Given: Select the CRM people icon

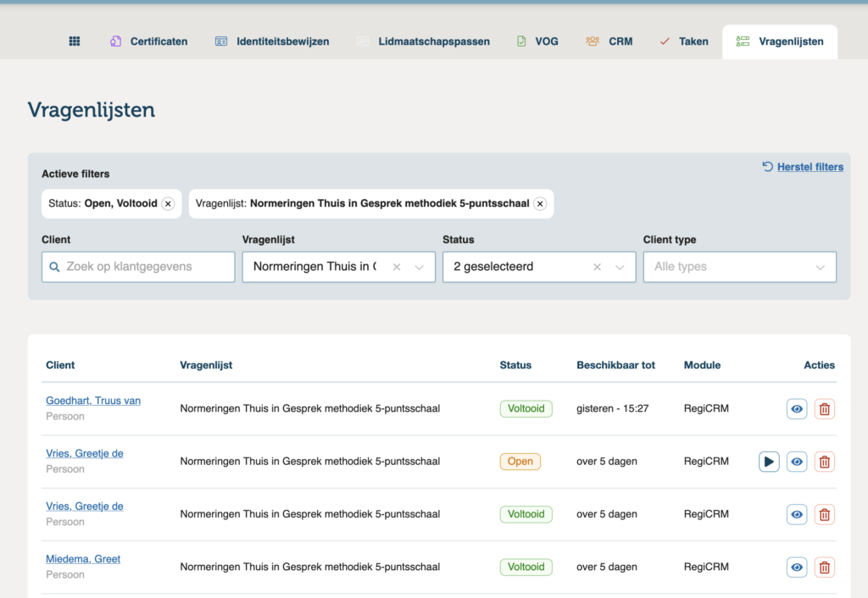Looking at the screenshot, I should 591,40.
